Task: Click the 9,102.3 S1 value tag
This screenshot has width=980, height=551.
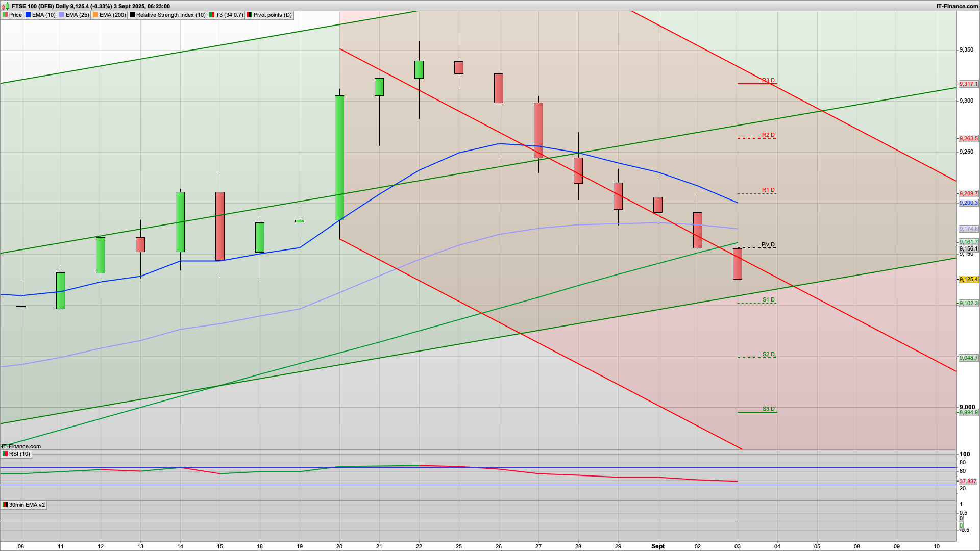Action: tap(968, 303)
